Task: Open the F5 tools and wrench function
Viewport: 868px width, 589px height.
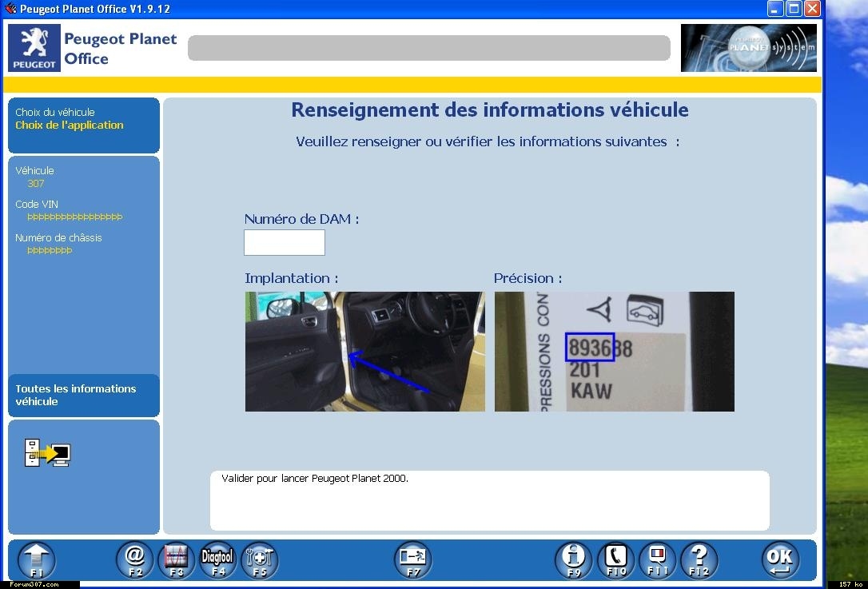Action: (x=259, y=560)
